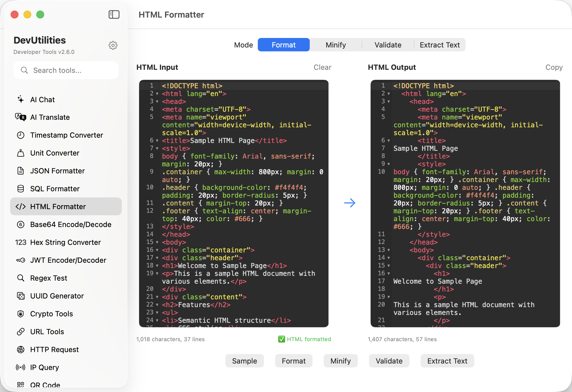Enable Validate mode in the segmented control
Screen dimensions: 572x392
pos(388,45)
